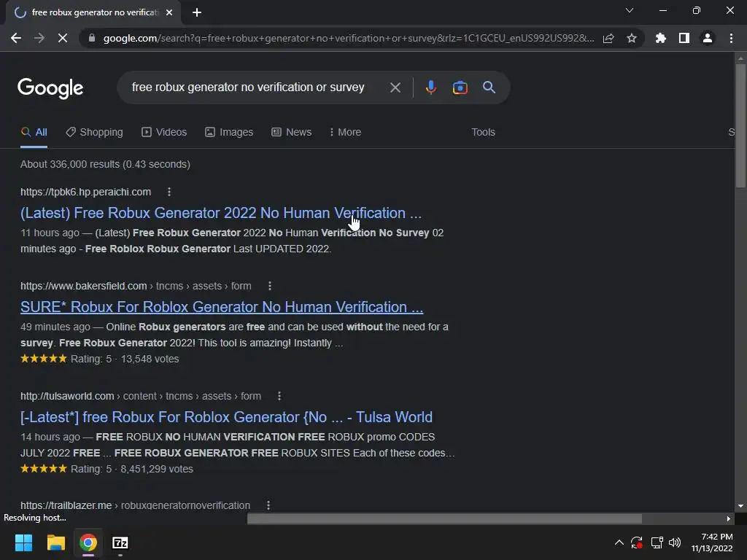Open options for the trailblazer.me result

(268, 505)
